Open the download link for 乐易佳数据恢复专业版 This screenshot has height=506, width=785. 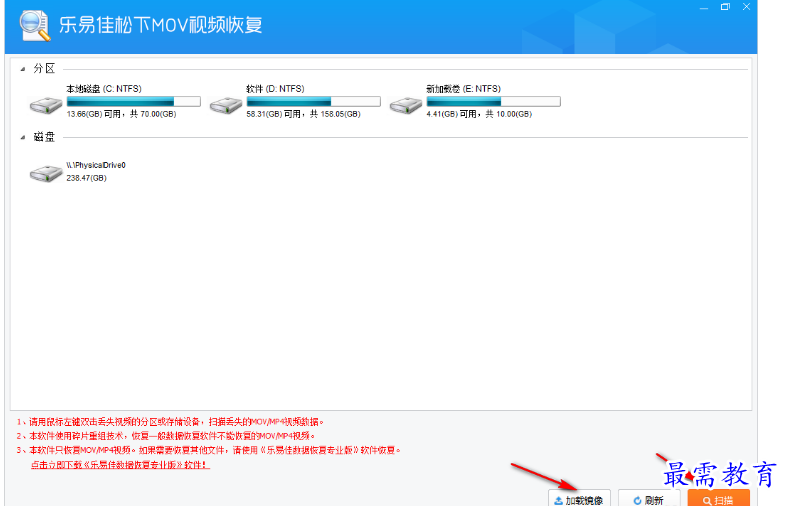pyautogui.click(x=120, y=465)
